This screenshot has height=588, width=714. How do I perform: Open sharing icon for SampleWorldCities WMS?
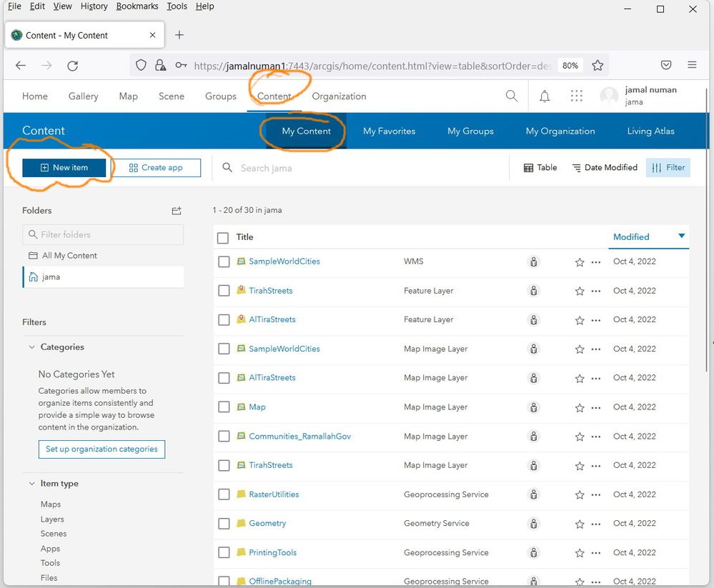coord(533,261)
